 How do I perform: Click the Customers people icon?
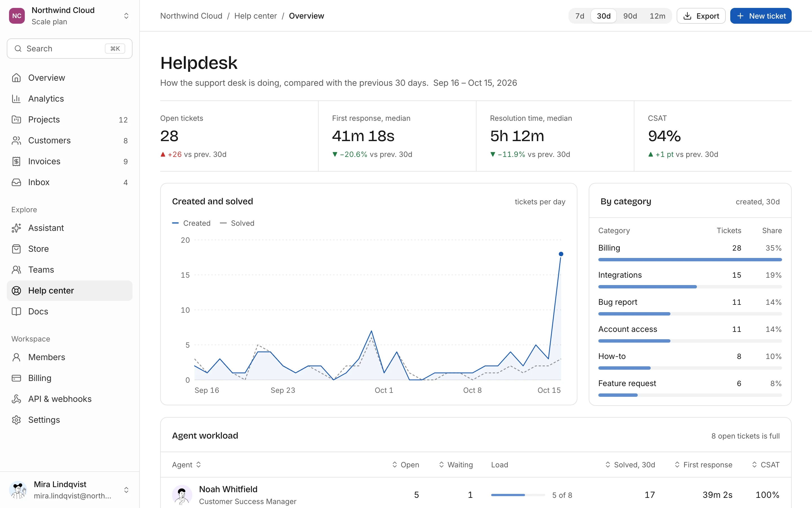pos(16,141)
